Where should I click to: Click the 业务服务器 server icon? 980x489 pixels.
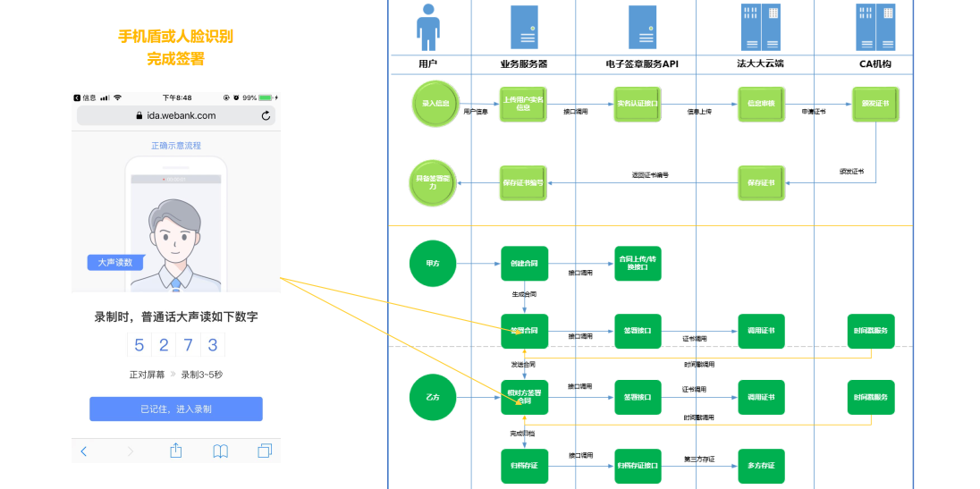[524, 28]
